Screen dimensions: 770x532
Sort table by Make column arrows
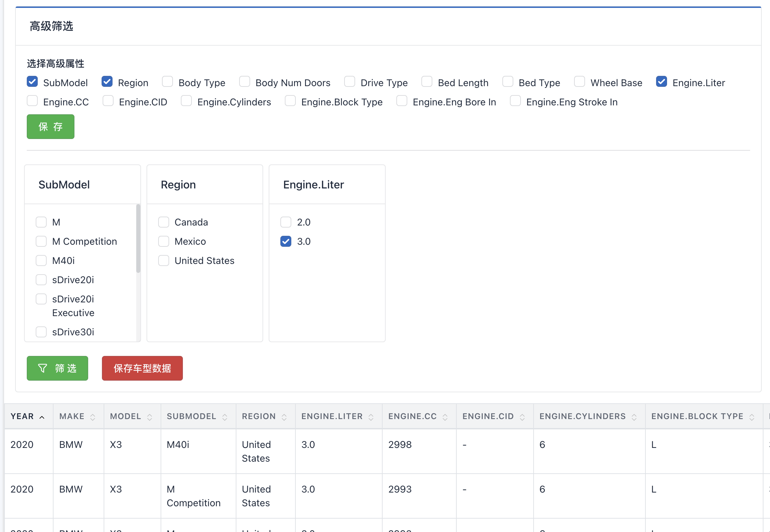[x=93, y=417]
